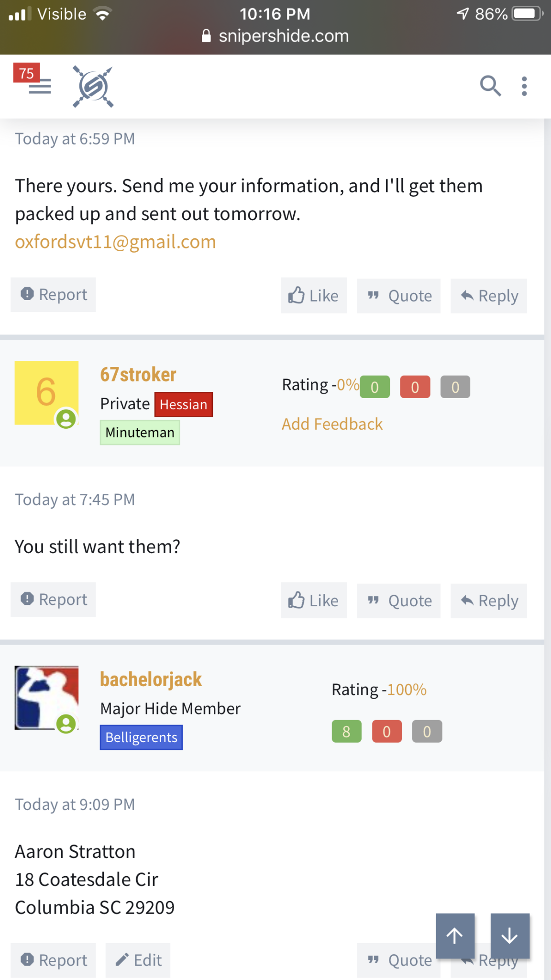This screenshot has width=551, height=980.
Task: Reply to the 6:59 PM post
Action: click(489, 296)
